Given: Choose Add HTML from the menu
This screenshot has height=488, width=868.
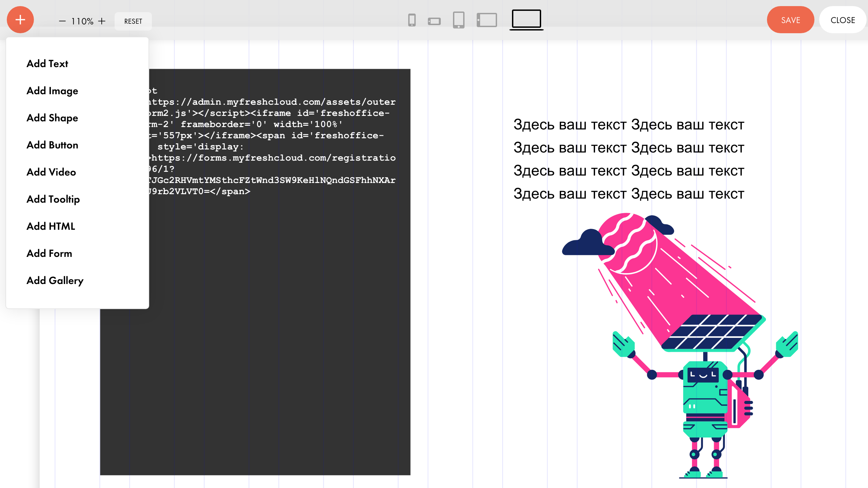Looking at the screenshot, I should pos(51,226).
